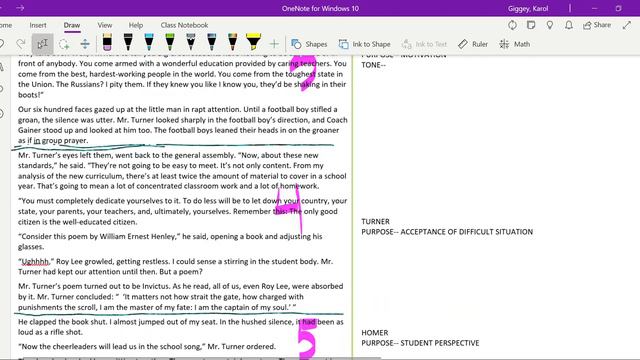Screen dimensions: 640x360
Task: Click the "TONE--" note line
Action: (373, 65)
